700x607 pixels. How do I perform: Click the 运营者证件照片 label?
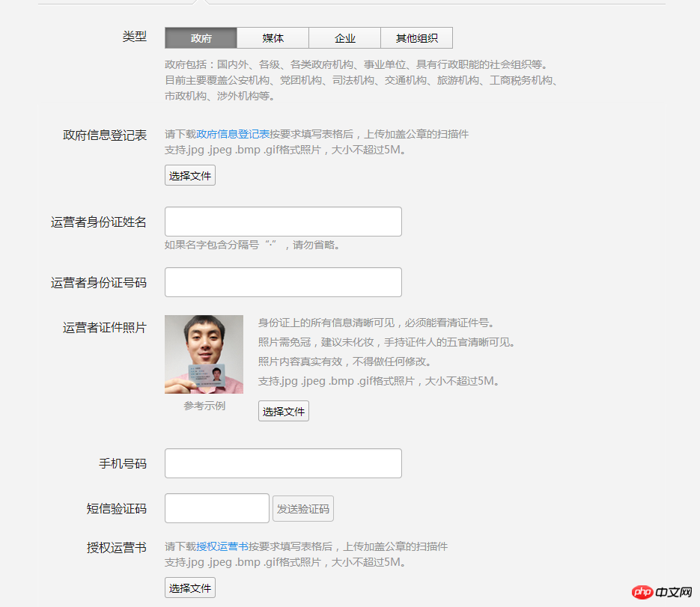pyautogui.click(x=105, y=328)
